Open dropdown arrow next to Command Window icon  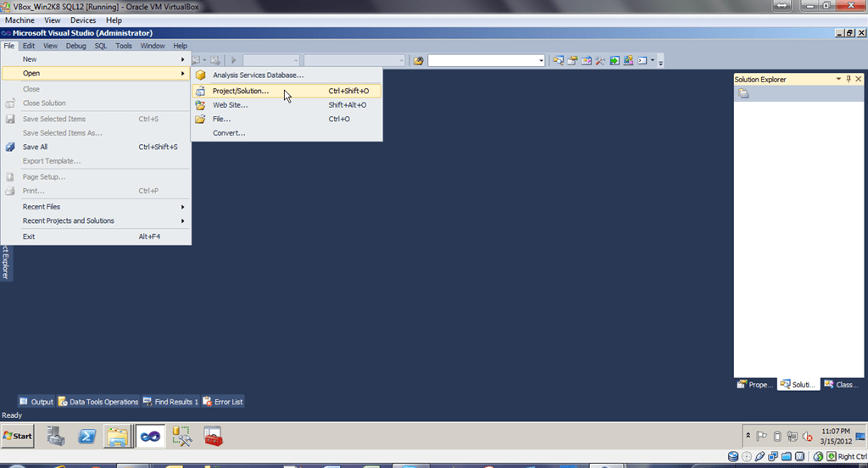click(652, 60)
